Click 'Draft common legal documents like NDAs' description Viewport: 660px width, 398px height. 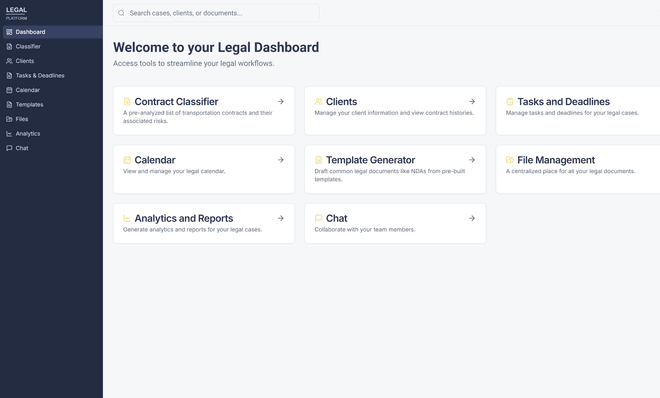point(390,175)
